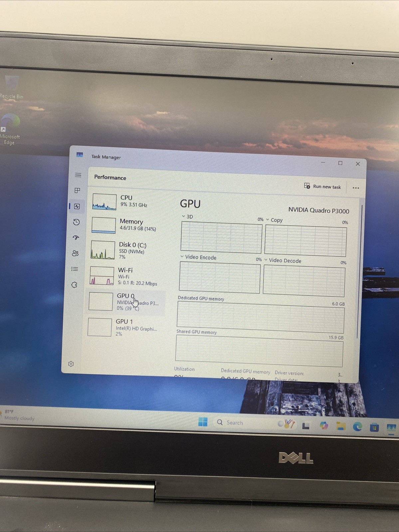Open Task Manager Settings gear

(71, 364)
